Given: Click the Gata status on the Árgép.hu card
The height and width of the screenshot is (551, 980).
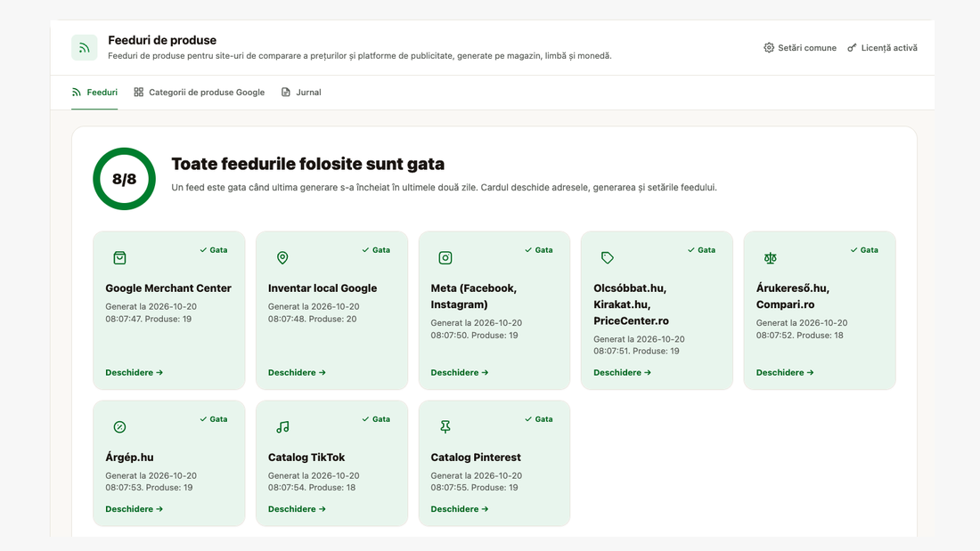Looking at the screenshot, I should click(214, 419).
